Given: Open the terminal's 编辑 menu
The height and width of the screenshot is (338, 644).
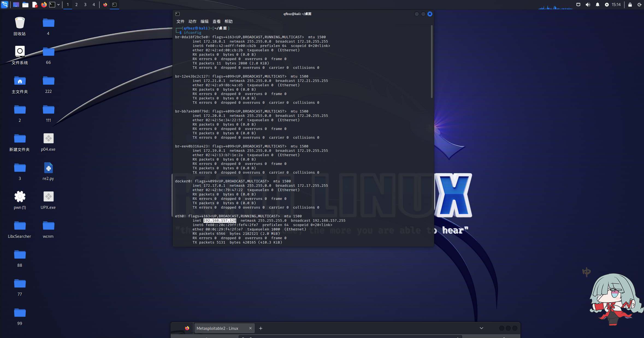Looking at the screenshot, I should [x=204, y=22].
